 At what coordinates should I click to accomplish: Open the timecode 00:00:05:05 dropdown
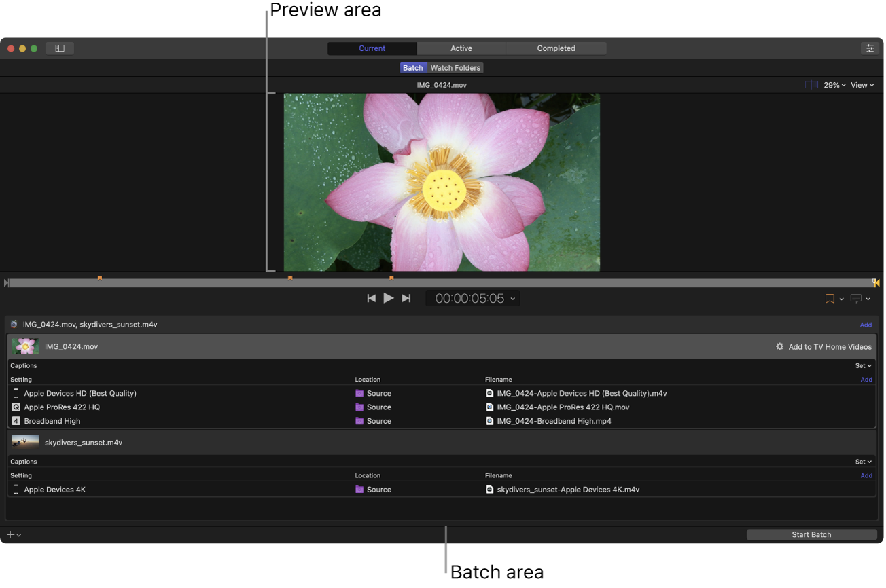tap(473, 298)
